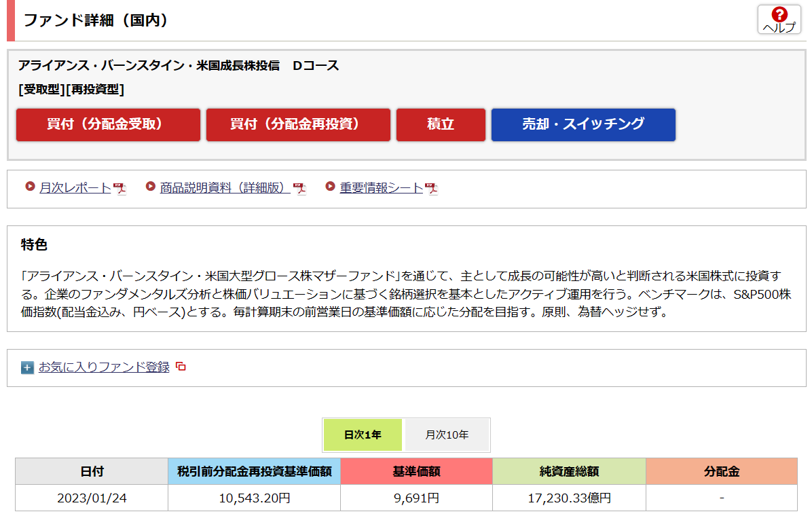This screenshot has width=812, height=516.
Task: Click red bullet icon before 月次レポート
Action: [x=30, y=186]
